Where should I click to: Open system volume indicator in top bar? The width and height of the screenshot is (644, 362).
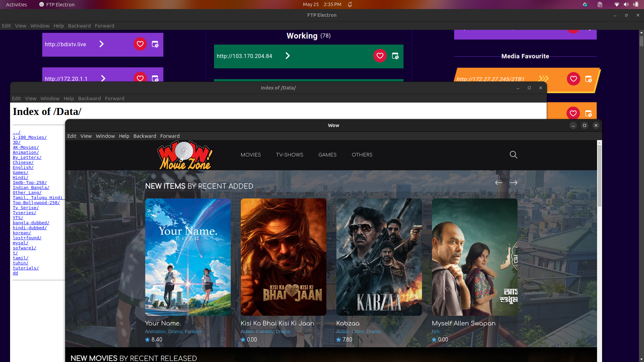click(x=626, y=4)
